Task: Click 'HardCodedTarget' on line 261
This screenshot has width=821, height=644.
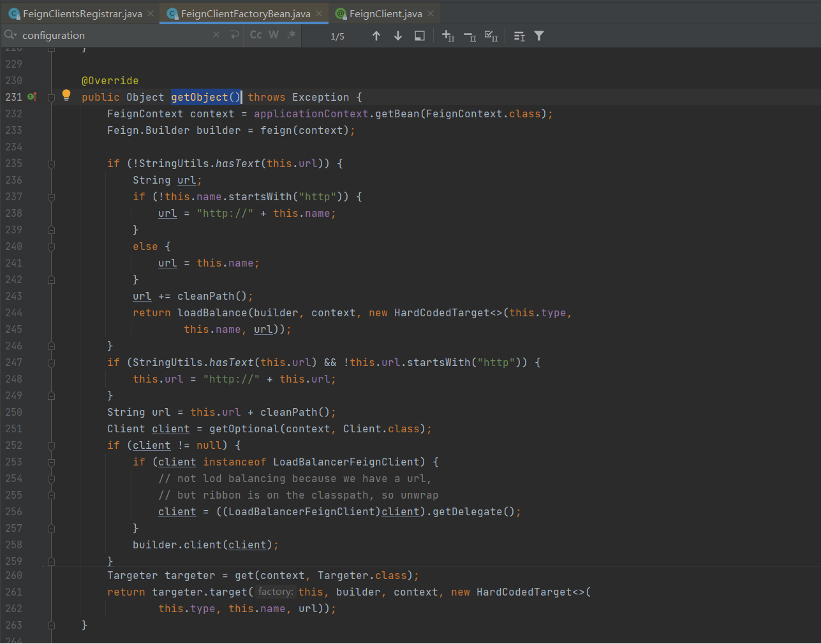Action: (x=524, y=592)
